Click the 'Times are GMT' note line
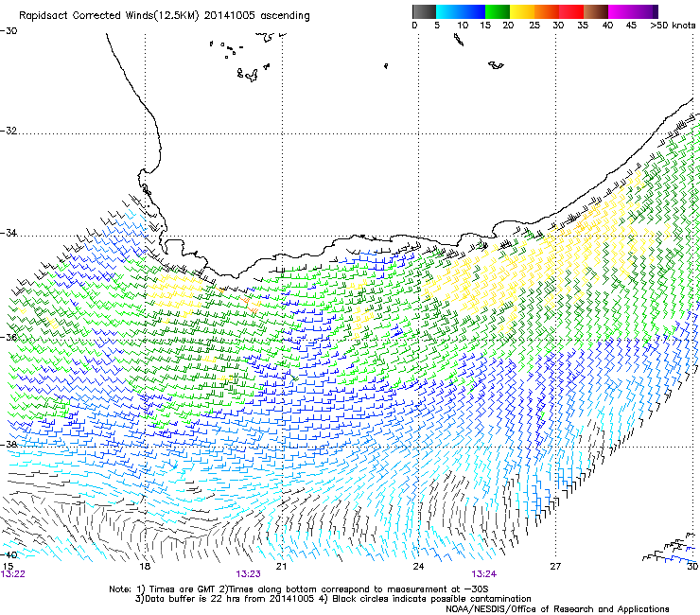This screenshot has width=700, height=615. click(x=299, y=589)
